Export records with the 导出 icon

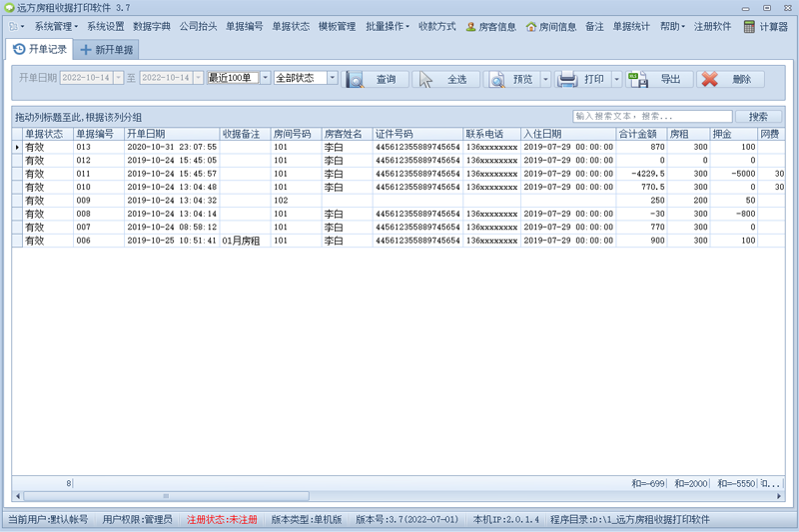[x=638, y=80]
